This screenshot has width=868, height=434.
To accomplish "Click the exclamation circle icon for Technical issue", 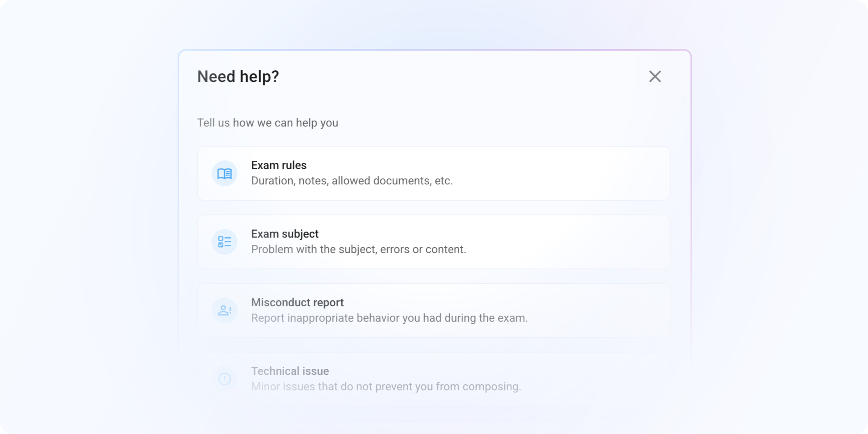I will 224,379.
